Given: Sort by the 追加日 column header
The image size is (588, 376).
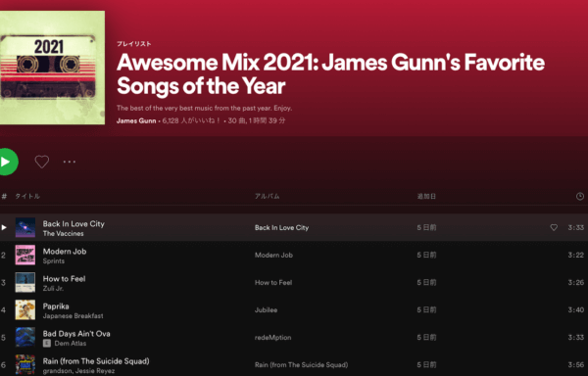Looking at the screenshot, I should point(426,196).
